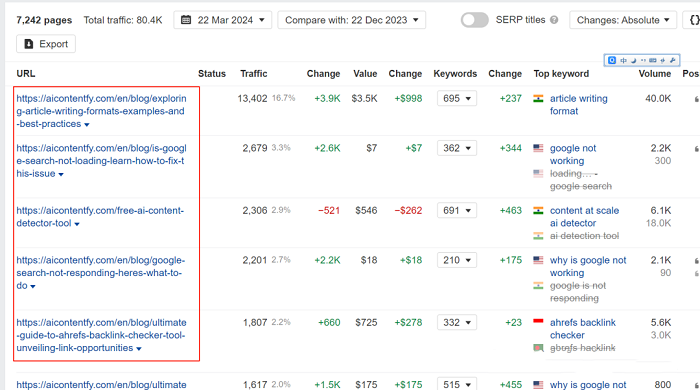The image size is (700, 390).
Task: Click the curly braces API button
Action: pos(694,20)
